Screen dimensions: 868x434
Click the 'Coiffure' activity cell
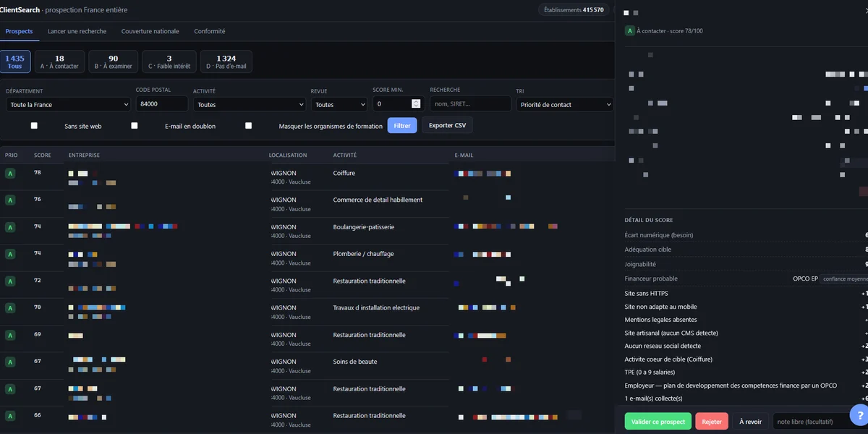(x=344, y=174)
